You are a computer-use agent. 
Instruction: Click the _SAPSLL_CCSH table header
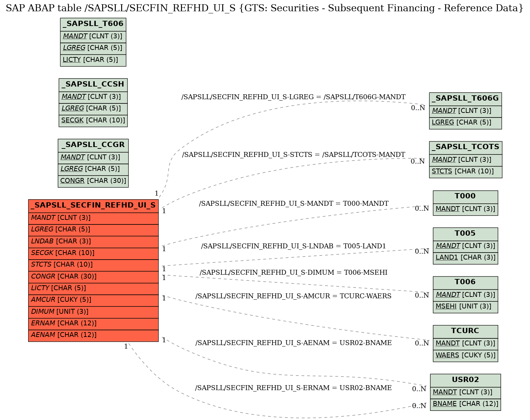click(93, 85)
